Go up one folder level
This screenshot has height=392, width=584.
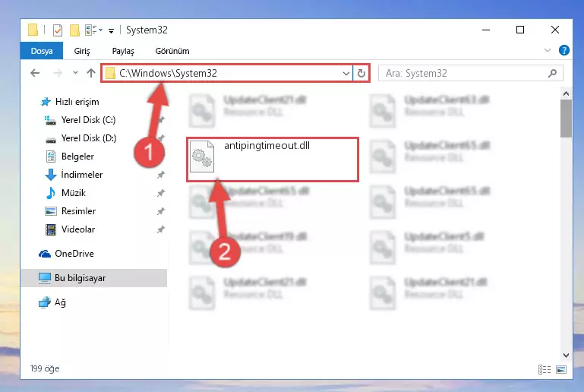point(91,73)
